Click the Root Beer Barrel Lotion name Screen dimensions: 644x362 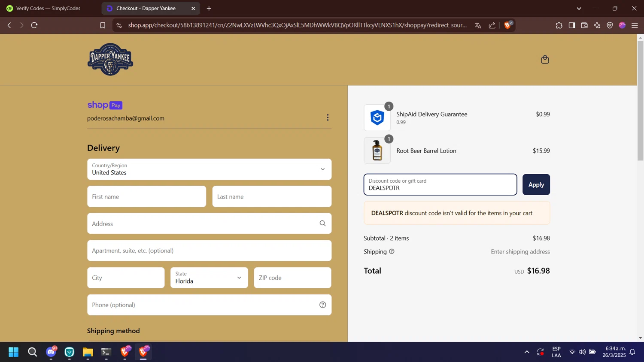pos(426,151)
